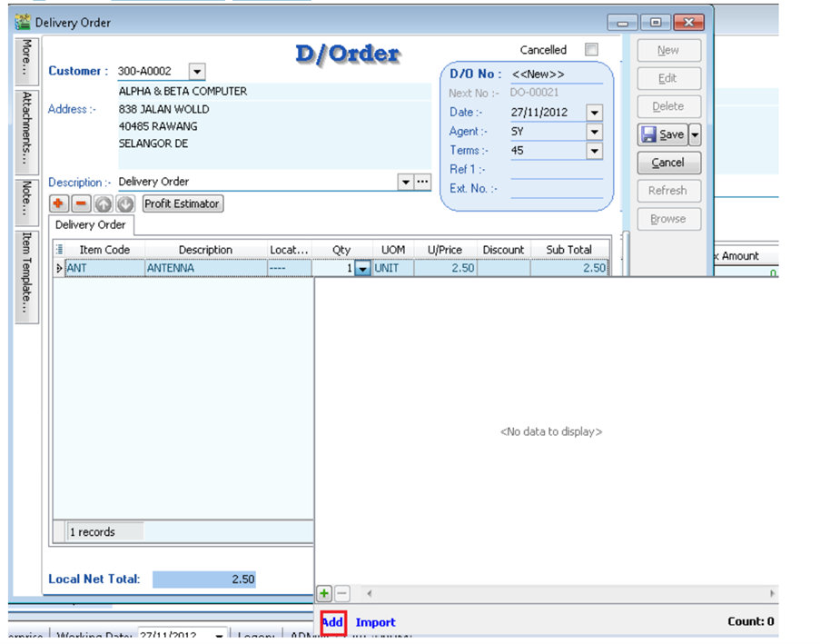Open the Save button options arrow
The width and height of the screenshot is (820, 644).
696,134
